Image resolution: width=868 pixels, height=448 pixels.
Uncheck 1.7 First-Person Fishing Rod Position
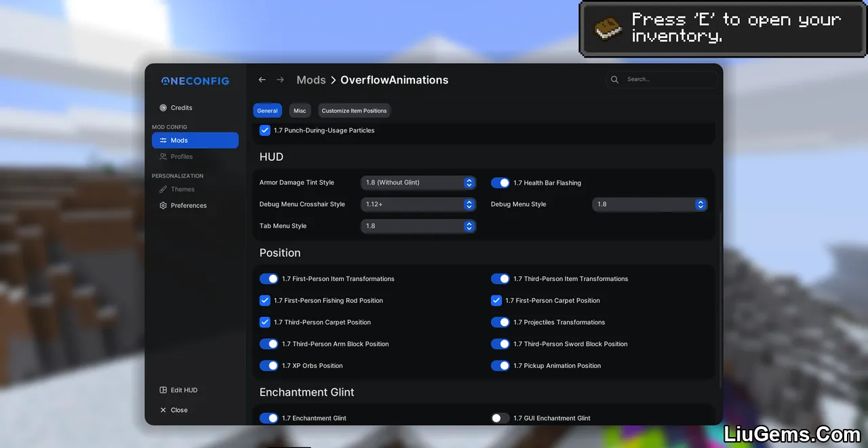click(265, 301)
